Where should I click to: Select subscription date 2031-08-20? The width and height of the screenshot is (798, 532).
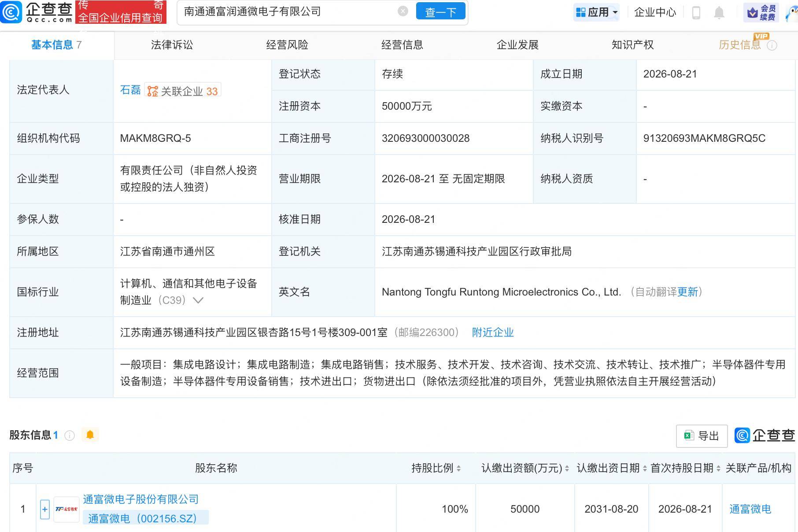[611, 510]
